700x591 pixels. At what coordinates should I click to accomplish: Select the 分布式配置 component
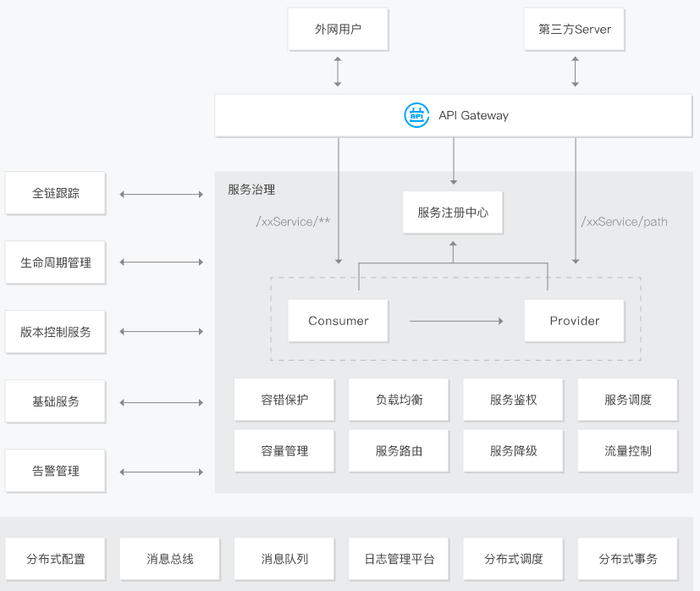pyautogui.click(x=56, y=559)
